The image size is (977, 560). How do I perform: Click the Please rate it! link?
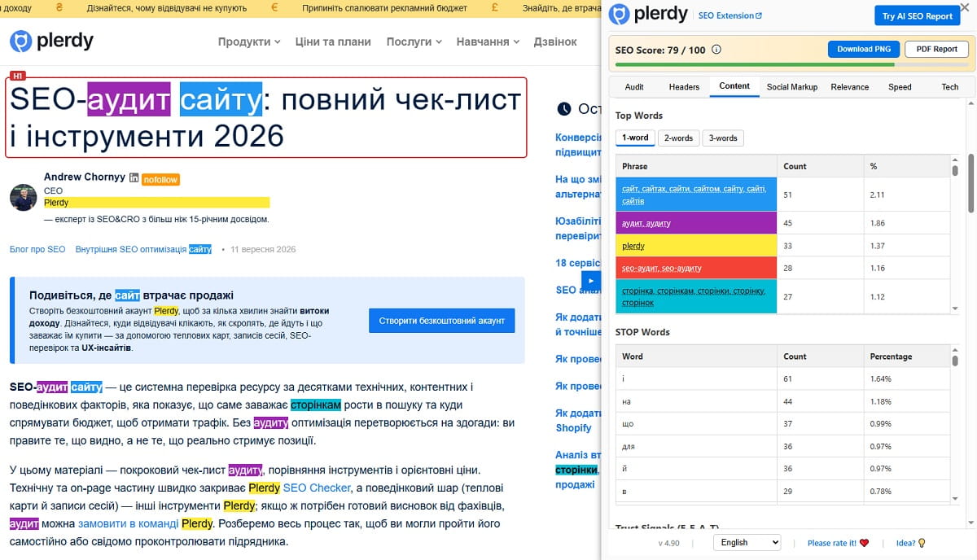point(838,543)
